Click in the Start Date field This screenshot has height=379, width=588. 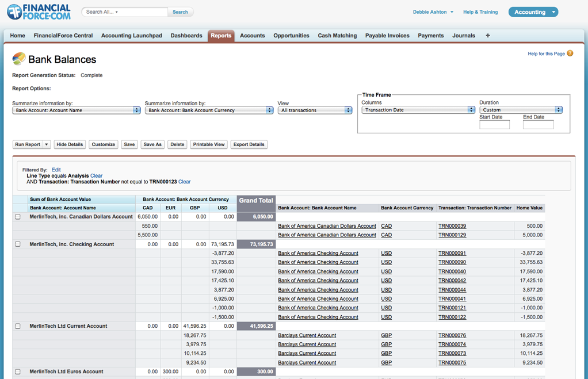pyautogui.click(x=494, y=125)
